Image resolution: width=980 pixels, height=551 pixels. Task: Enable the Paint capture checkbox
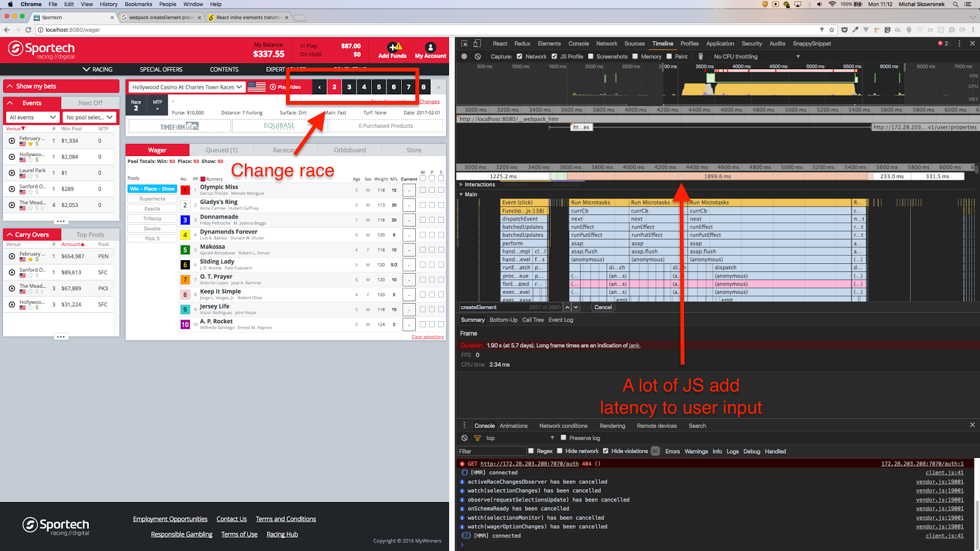pyautogui.click(x=669, y=56)
